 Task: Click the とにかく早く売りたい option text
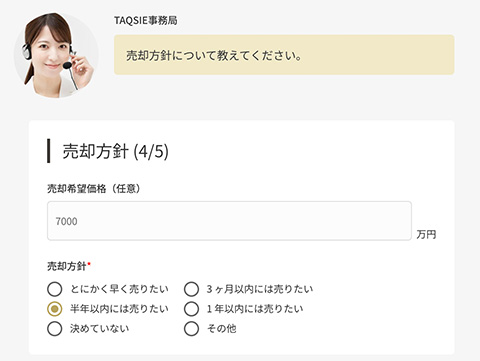point(119,289)
